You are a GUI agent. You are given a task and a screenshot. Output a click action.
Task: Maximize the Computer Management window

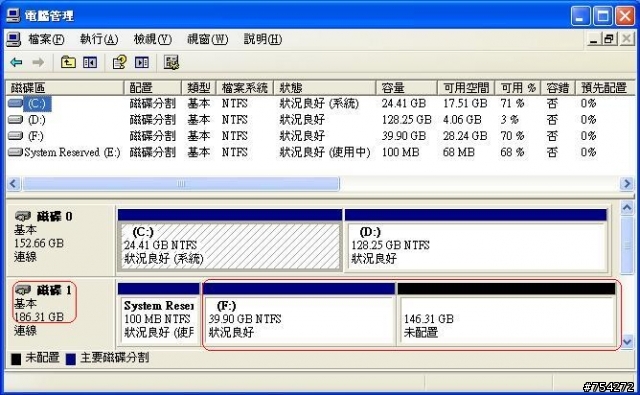(602, 16)
